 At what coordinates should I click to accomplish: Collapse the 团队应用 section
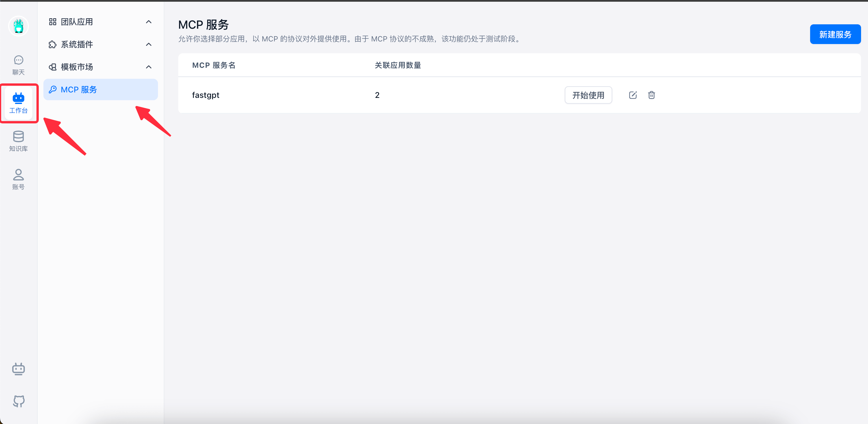[148, 22]
